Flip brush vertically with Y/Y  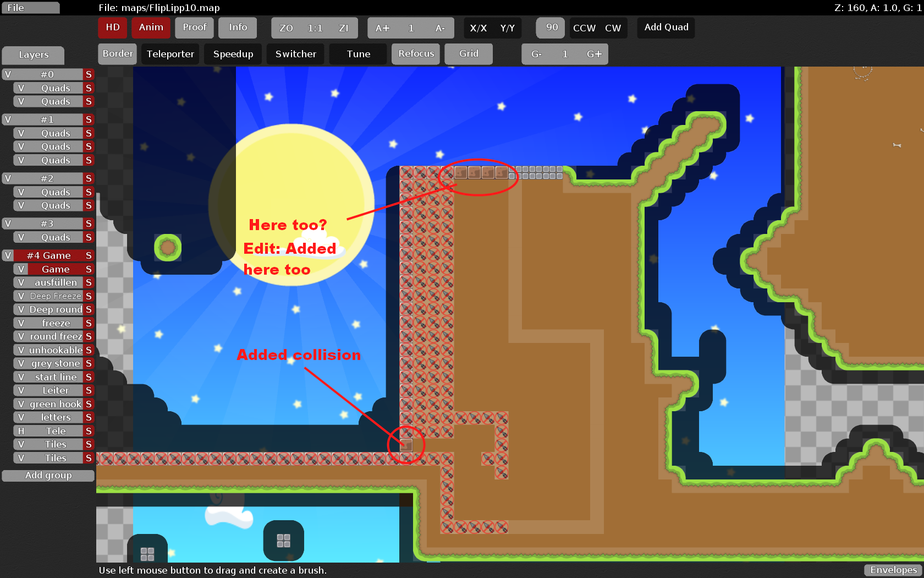[x=507, y=28]
